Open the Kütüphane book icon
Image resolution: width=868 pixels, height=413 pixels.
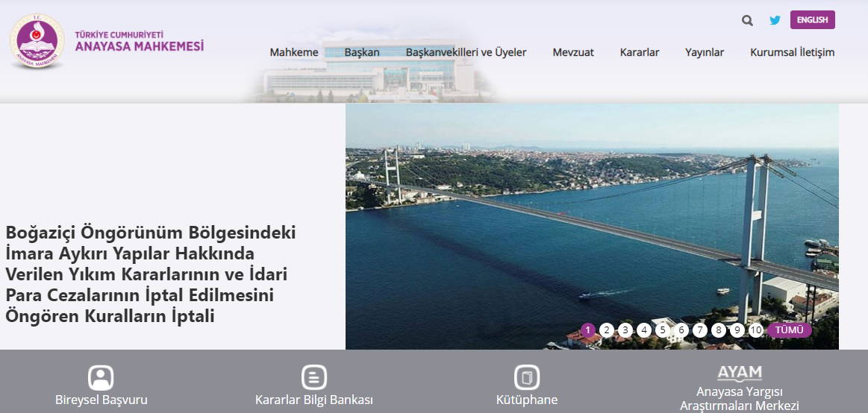pyautogui.click(x=526, y=377)
